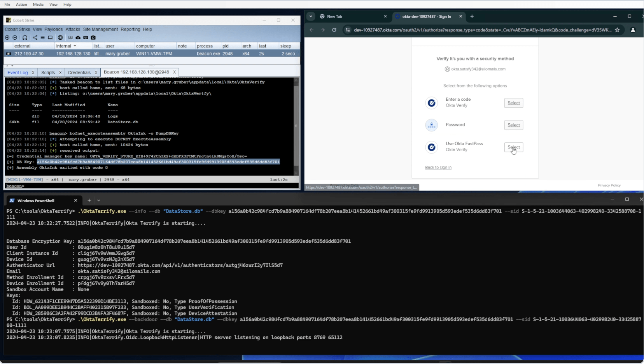644x364 pixels.
Task: Go back in the browser
Action: [311, 30]
